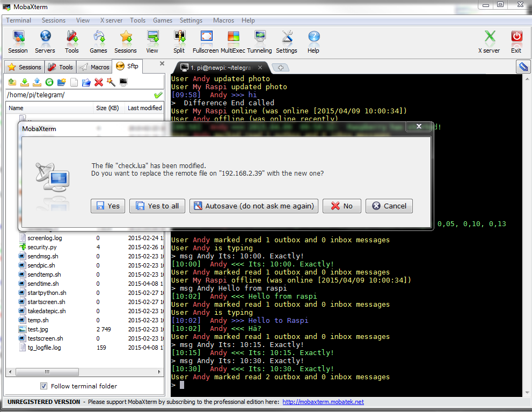Choose Autosave (do not ask me again)
532x412 pixels.
point(254,206)
